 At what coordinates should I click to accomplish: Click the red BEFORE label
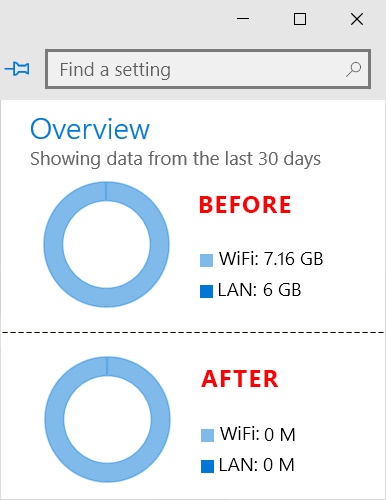(245, 205)
